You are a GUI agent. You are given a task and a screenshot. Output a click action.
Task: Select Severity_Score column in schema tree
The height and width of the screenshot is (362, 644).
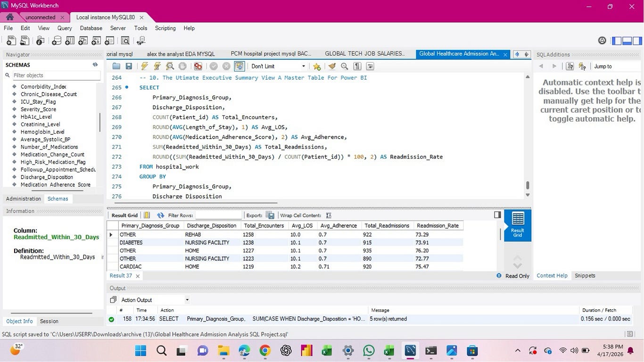38,109
